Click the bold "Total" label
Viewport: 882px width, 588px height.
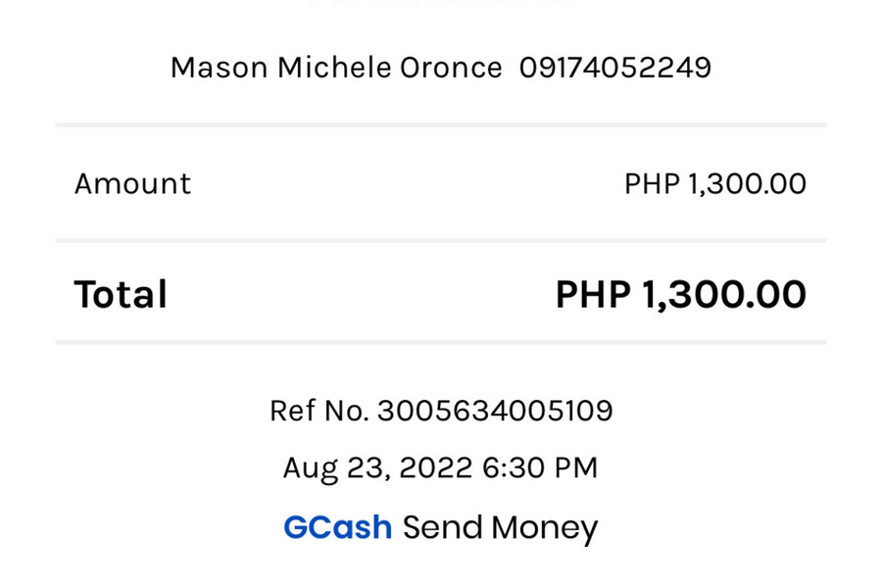[121, 294]
